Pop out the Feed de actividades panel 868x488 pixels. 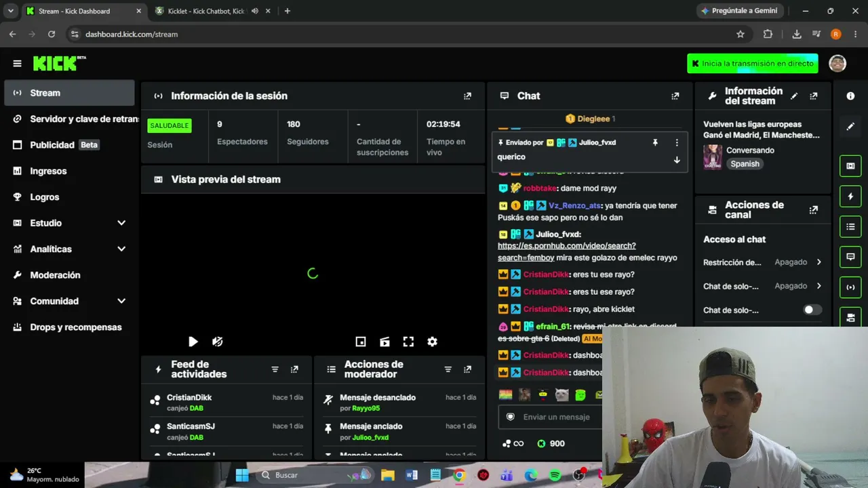[294, 369]
